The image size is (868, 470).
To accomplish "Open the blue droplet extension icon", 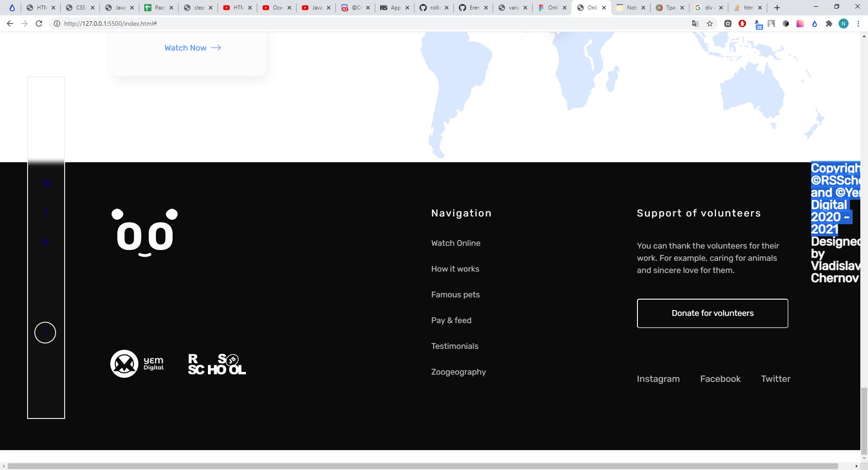I will point(815,23).
